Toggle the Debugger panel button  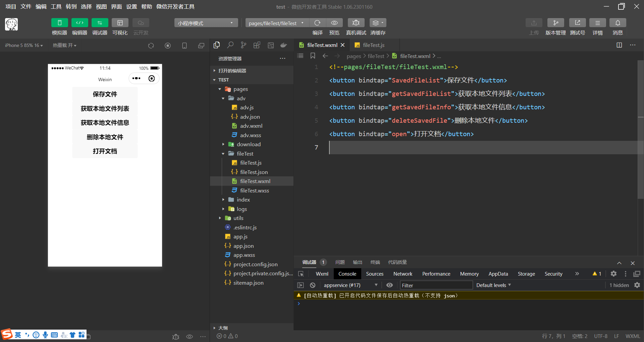tap(100, 23)
